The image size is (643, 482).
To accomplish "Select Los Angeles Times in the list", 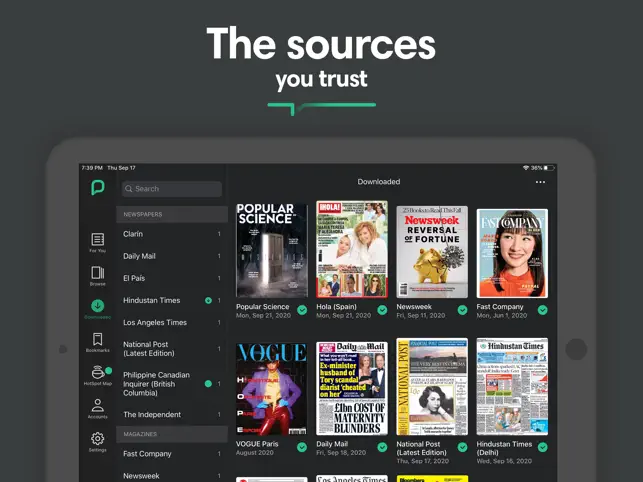I will click(x=172, y=322).
